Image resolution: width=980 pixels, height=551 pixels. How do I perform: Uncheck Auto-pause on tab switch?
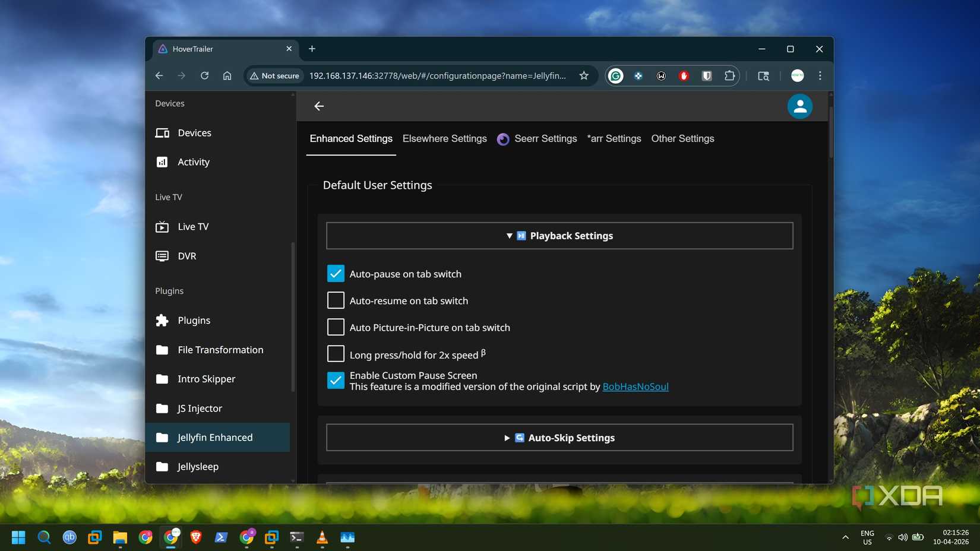point(336,274)
